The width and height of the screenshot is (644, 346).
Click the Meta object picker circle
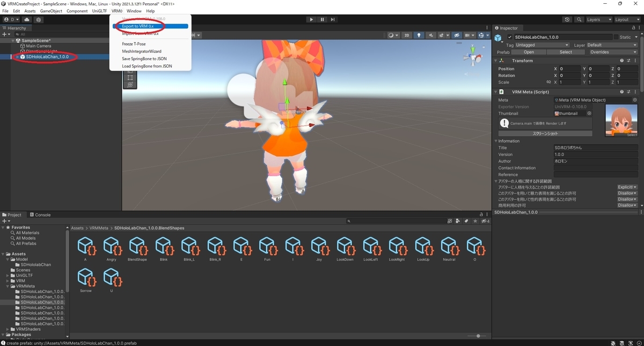635,100
